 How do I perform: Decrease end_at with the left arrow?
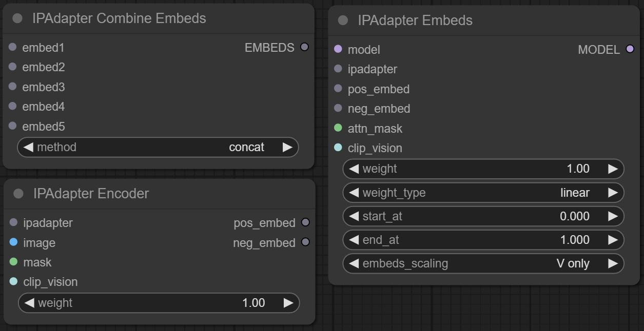click(354, 240)
